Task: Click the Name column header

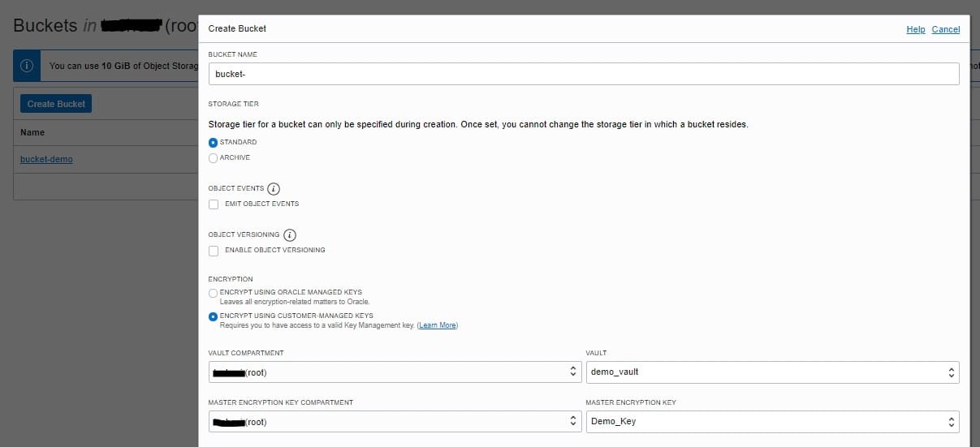Action: pos(32,132)
